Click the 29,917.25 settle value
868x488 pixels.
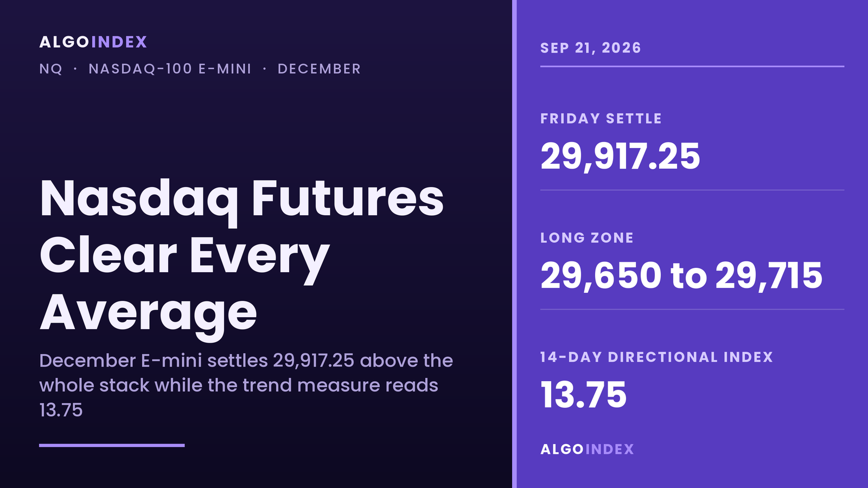(620, 157)
